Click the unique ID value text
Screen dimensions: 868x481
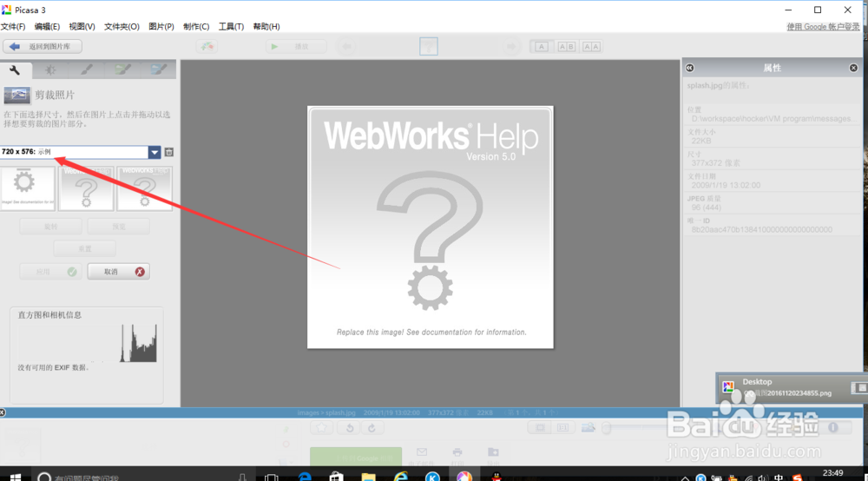762,229
